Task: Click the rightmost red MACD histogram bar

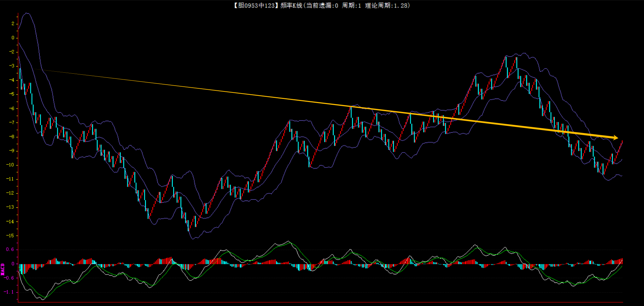Action: [622, 261]
